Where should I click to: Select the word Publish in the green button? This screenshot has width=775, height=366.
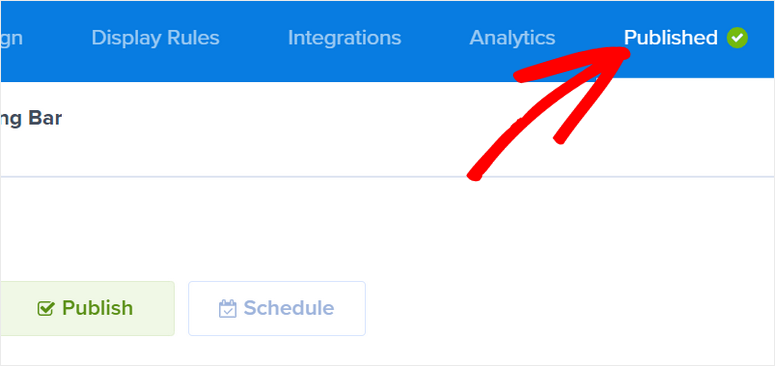tap(97, 308)
